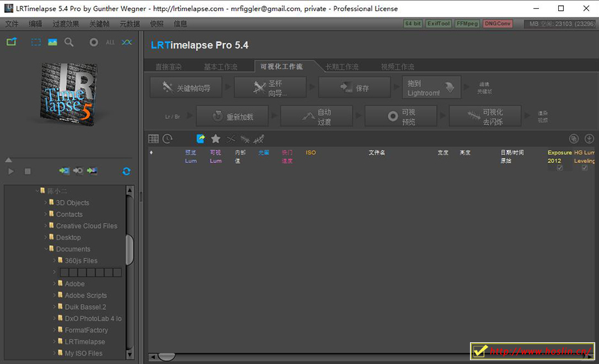Image resolution: width=599 pixels, height=364 pixels.
Task: Click the deflicker wave icon
Action: point(245,139)
